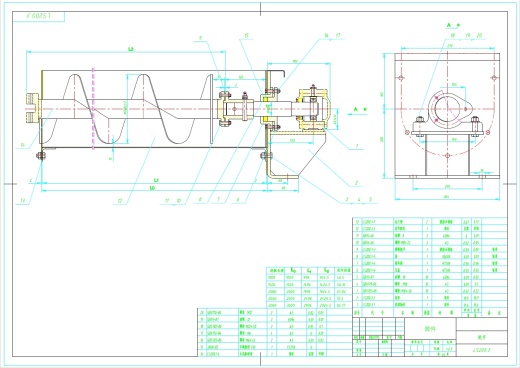The width and height of the screenshot is (520, 368).
Task: Click balloon number 8 below the trough
Action: pos(200,199)
